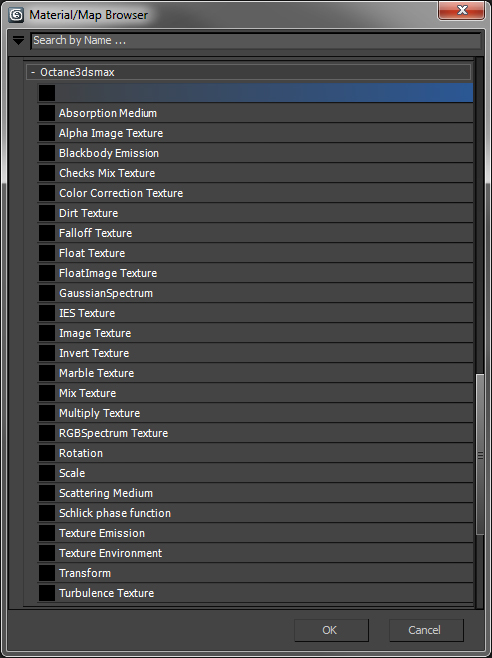The height and width of the screenshot is (658, 492).
Task: Select the highlighted blank entry row
Action: 255,93
